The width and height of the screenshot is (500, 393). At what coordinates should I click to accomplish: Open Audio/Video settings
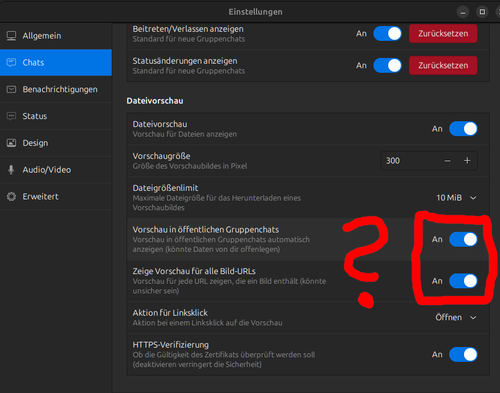(x=56, y=170)
